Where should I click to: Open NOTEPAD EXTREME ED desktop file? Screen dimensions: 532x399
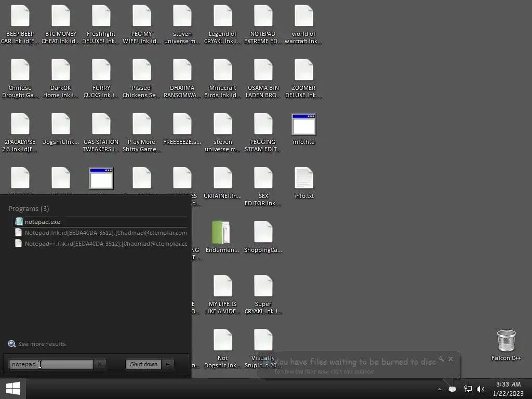pyautogui.click(x=263, y=25)
